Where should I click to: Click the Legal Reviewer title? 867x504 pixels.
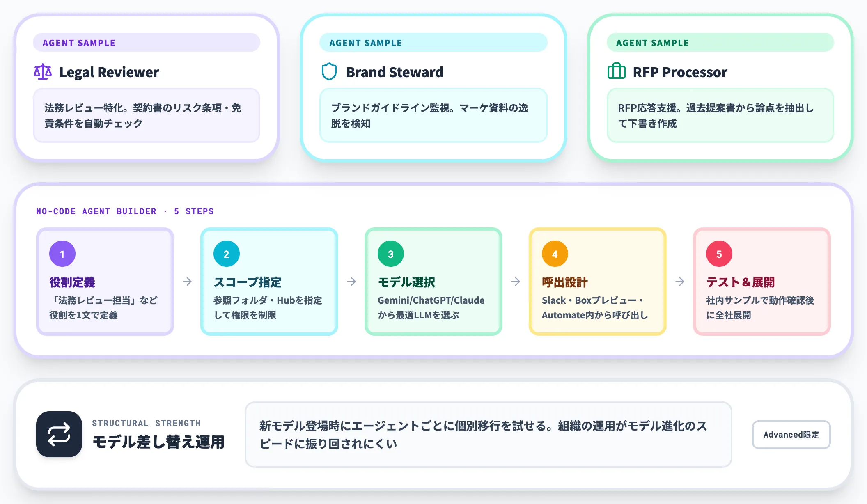point(109,72)
